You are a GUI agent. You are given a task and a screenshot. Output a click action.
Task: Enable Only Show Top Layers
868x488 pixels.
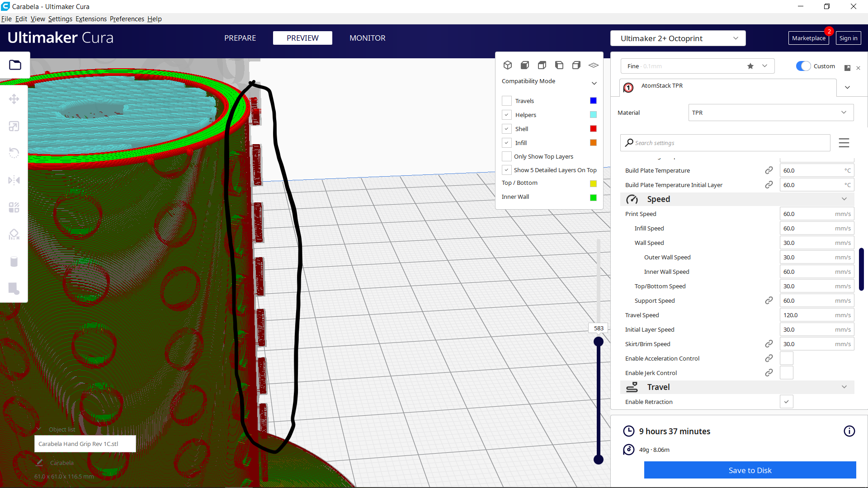507,156
